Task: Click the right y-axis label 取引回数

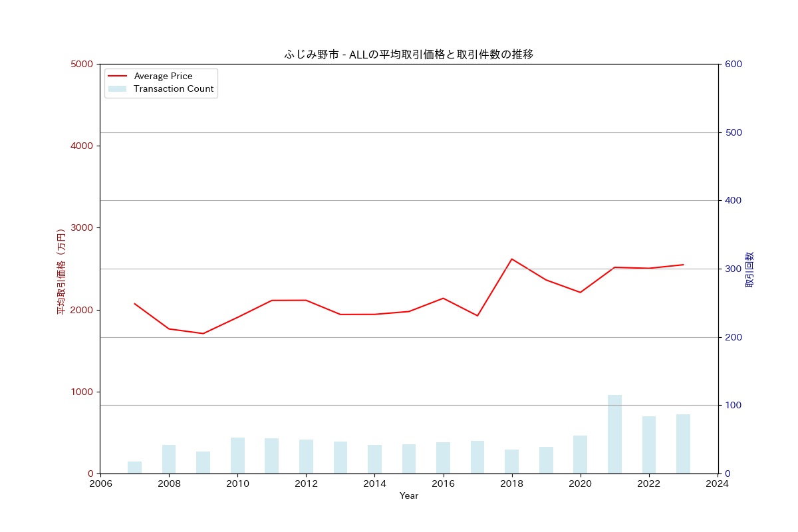Action: tap(749, 269)
